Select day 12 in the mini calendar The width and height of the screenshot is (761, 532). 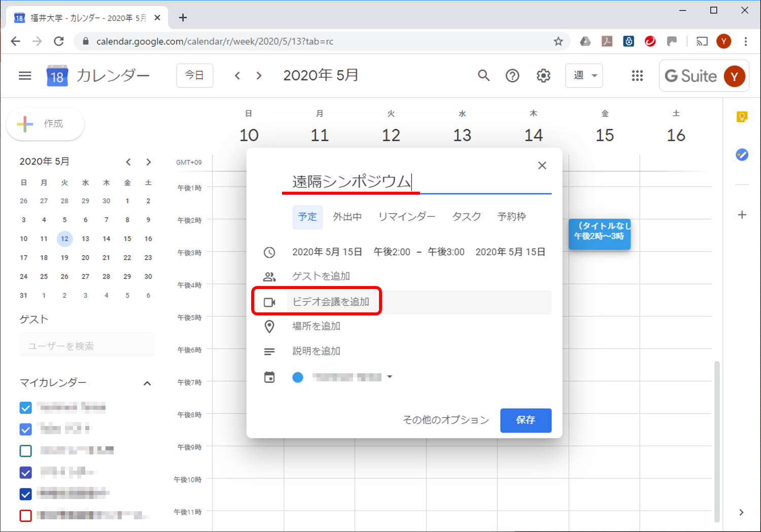[64, 239]
